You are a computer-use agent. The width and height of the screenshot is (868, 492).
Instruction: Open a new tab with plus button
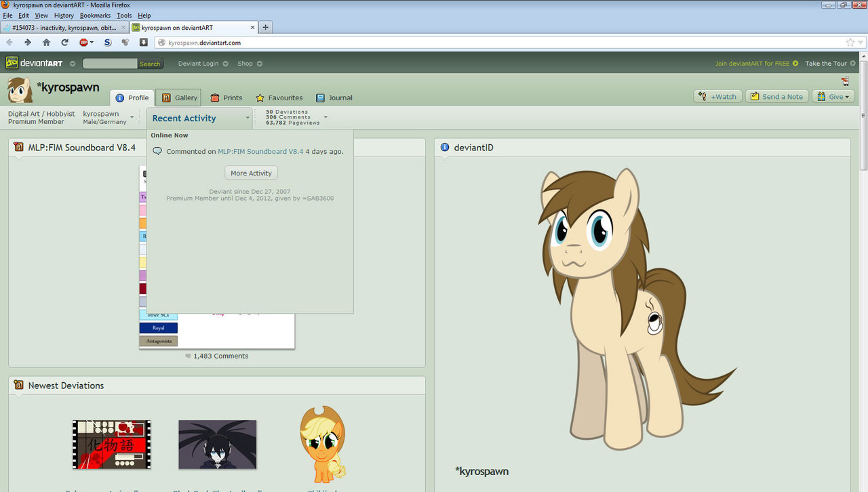[266, 28]
